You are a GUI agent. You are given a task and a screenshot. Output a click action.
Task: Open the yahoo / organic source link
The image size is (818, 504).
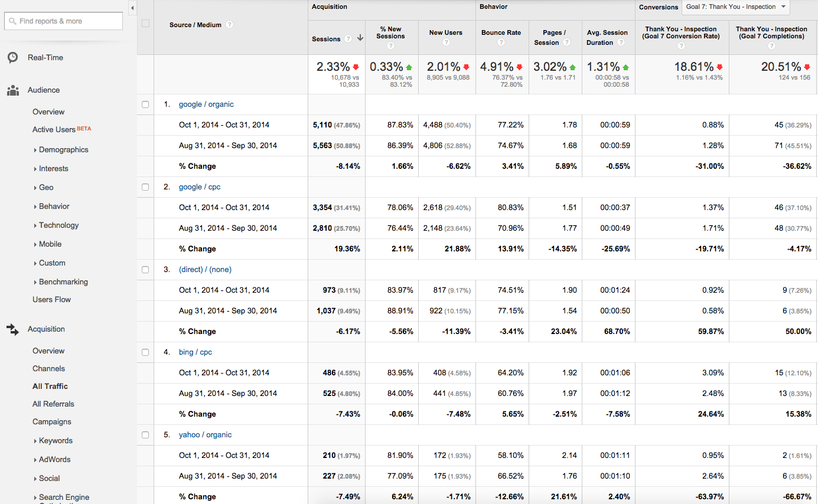[205, 435]
